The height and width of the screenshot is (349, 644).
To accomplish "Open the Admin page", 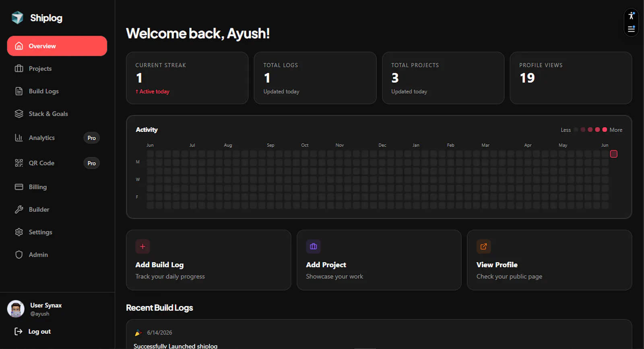I will [x=57, y=254].
